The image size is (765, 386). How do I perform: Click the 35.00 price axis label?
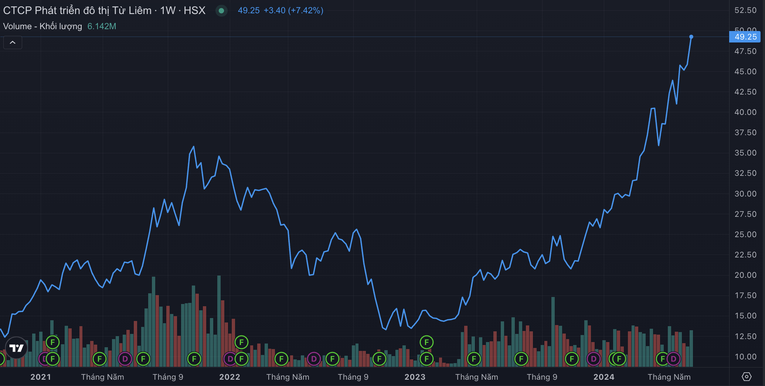745,153
